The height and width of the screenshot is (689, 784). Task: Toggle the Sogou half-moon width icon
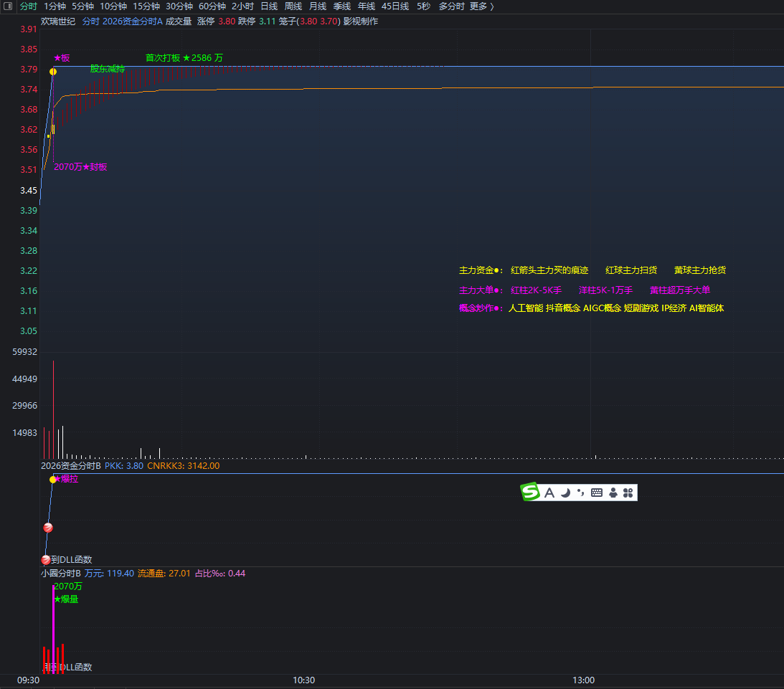[565, 493]
